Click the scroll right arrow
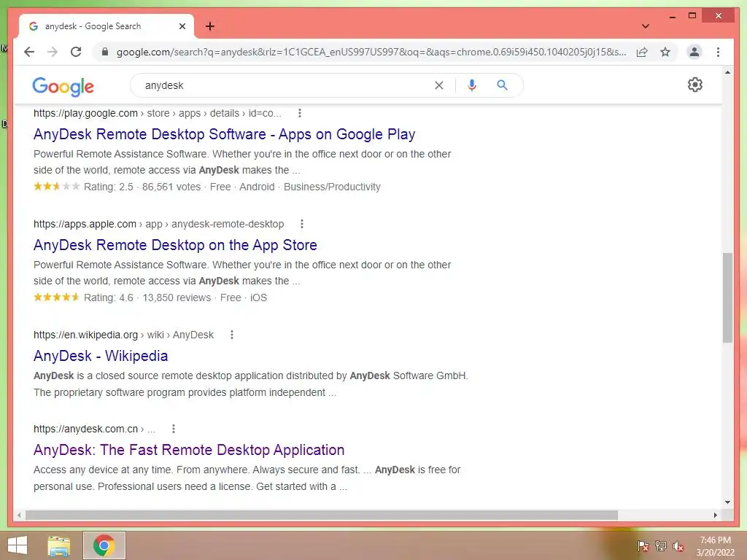747x560 pixels. pos(715,516)
